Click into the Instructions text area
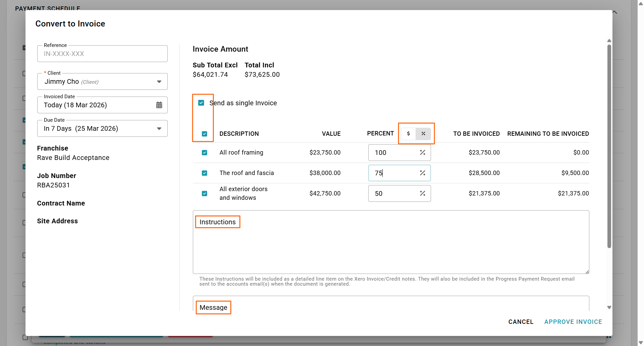 [391, 248]
